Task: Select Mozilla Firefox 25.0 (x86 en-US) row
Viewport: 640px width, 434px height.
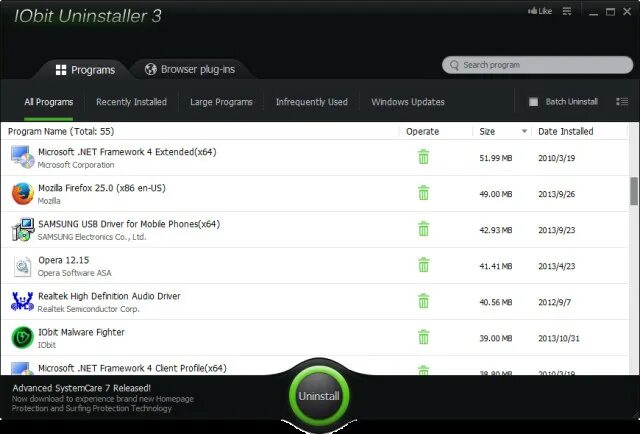Action: pos(314,194)
